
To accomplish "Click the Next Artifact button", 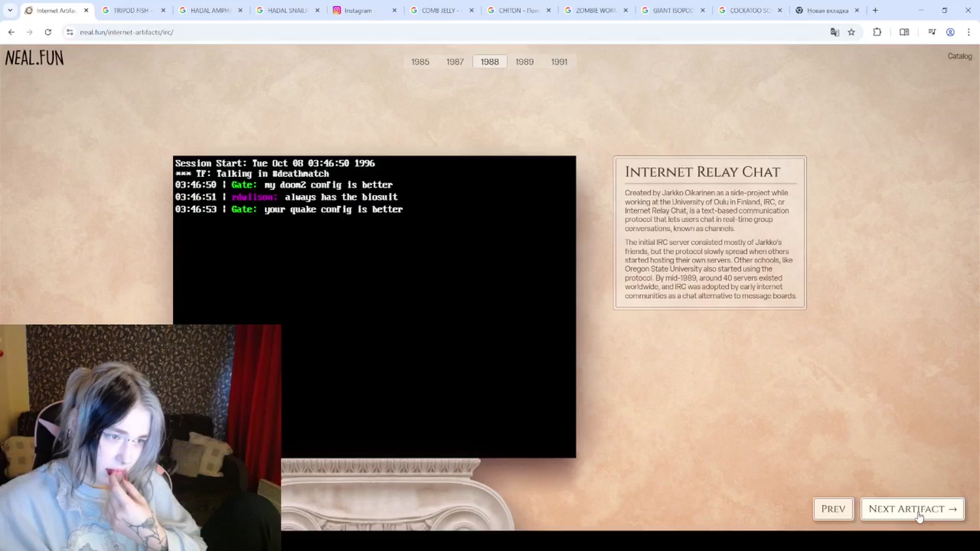I will pos(912,509).
